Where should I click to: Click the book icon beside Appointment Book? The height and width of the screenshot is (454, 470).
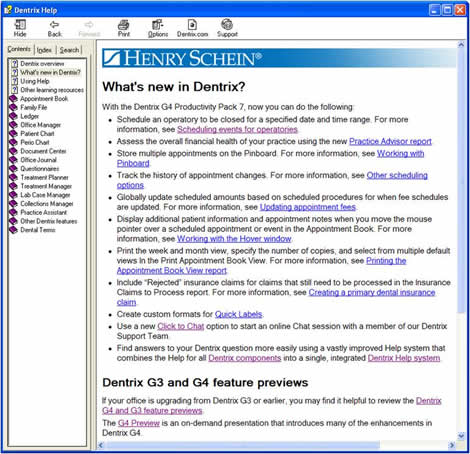point(13,99)
